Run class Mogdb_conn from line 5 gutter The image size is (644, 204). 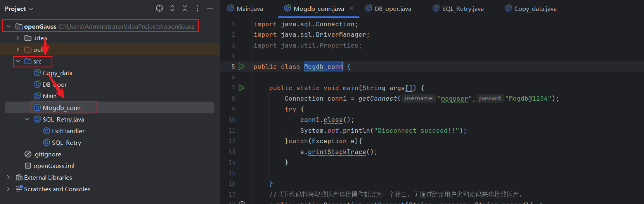[242, 67]
